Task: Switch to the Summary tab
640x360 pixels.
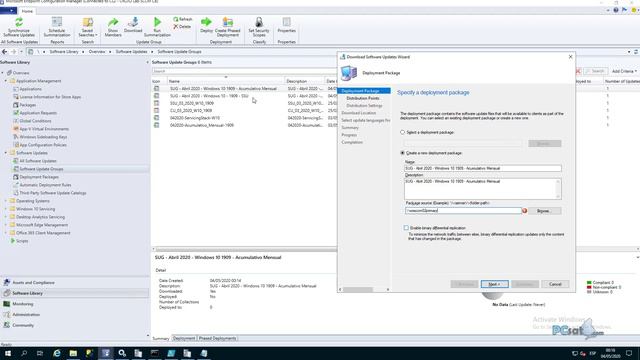Action: (161, 338)
